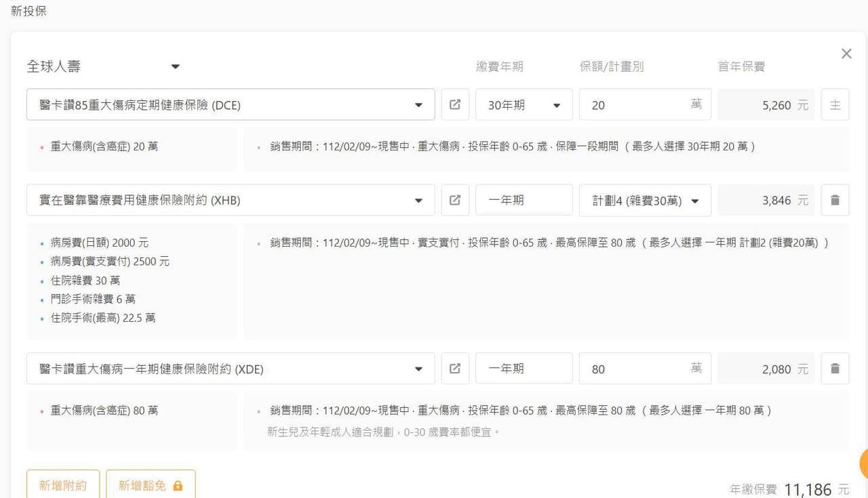Click the XHB 一年期 term field
Screen dimensions: 868x498
click(x=524, y=200)
